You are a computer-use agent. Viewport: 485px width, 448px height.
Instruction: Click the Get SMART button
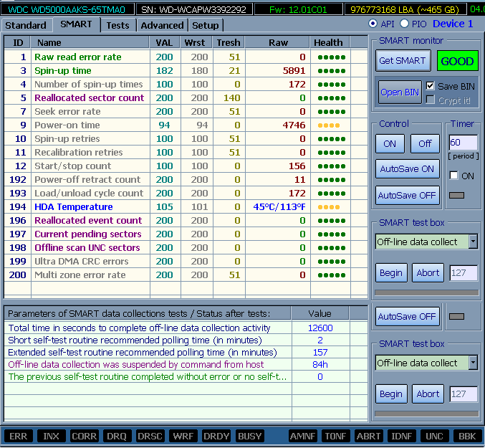pos(403,61)
